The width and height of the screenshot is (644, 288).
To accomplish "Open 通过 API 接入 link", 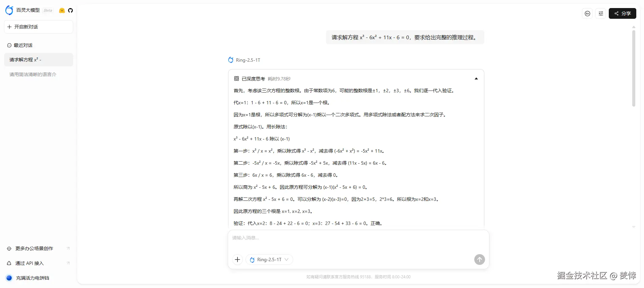I will click(x=30, y=263).
